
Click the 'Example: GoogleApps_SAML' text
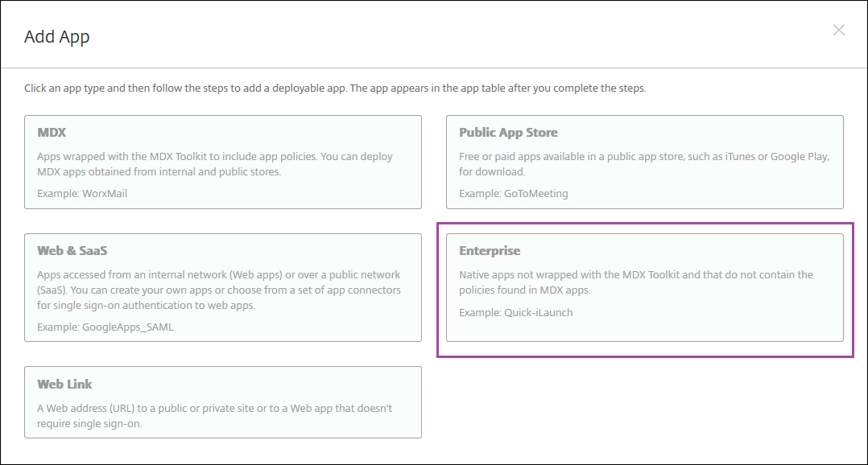pos(105,327)
